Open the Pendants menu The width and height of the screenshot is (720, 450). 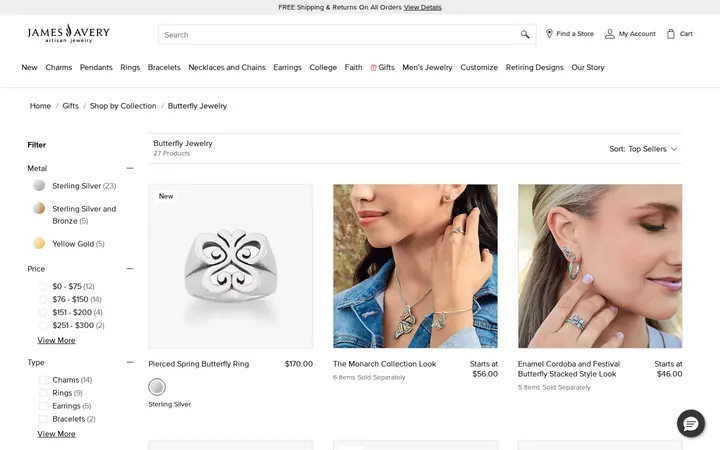click(96, 67)
